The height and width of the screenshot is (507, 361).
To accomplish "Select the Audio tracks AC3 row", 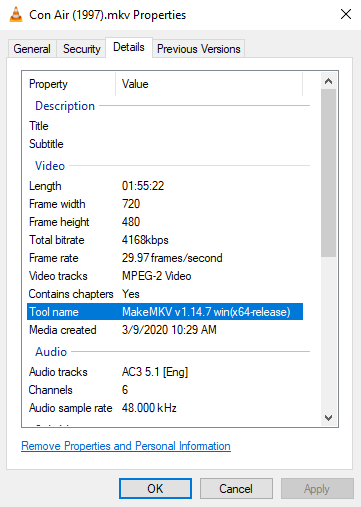I will (165, 372).
